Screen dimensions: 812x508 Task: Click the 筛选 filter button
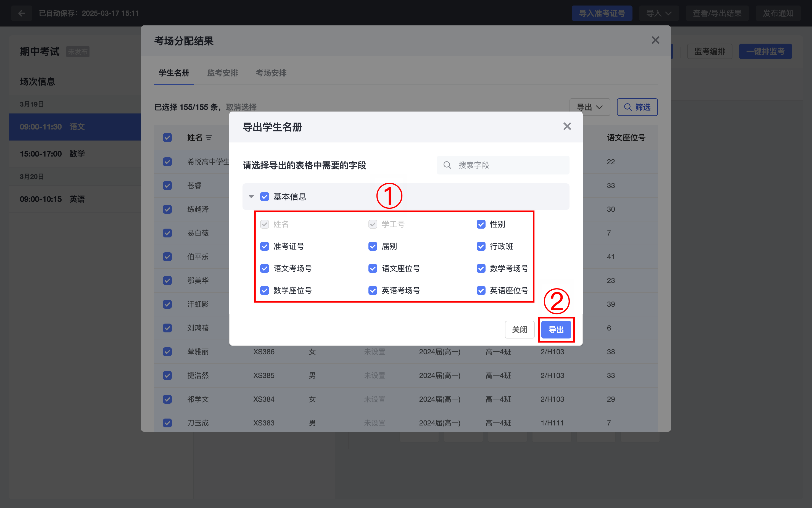point(637,107)
